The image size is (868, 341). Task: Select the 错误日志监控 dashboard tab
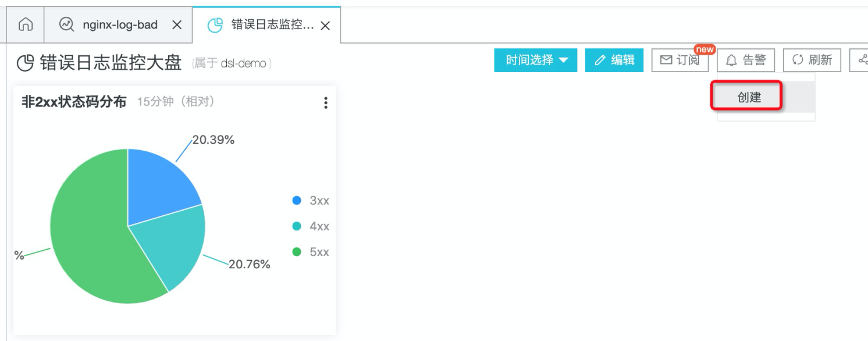265,25
